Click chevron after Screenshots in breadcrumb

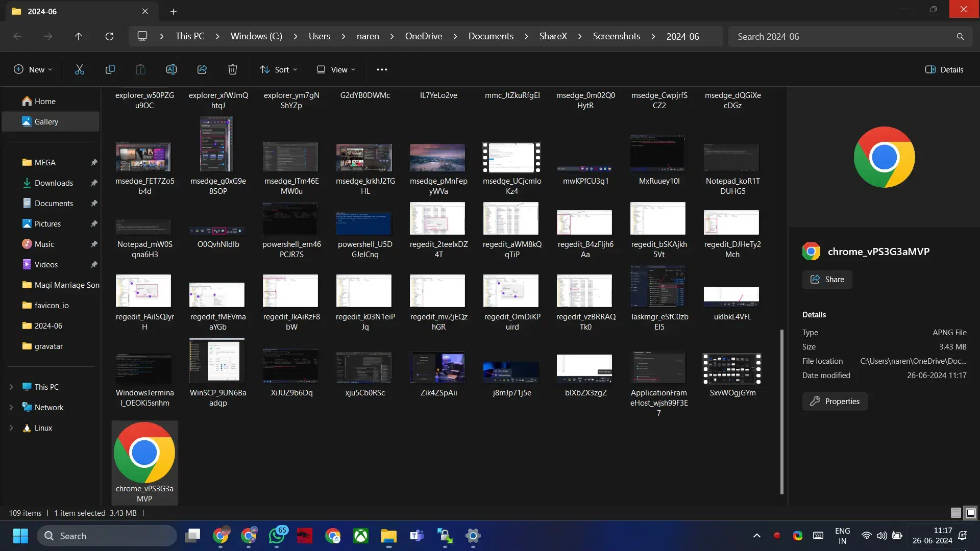point(653,36)
